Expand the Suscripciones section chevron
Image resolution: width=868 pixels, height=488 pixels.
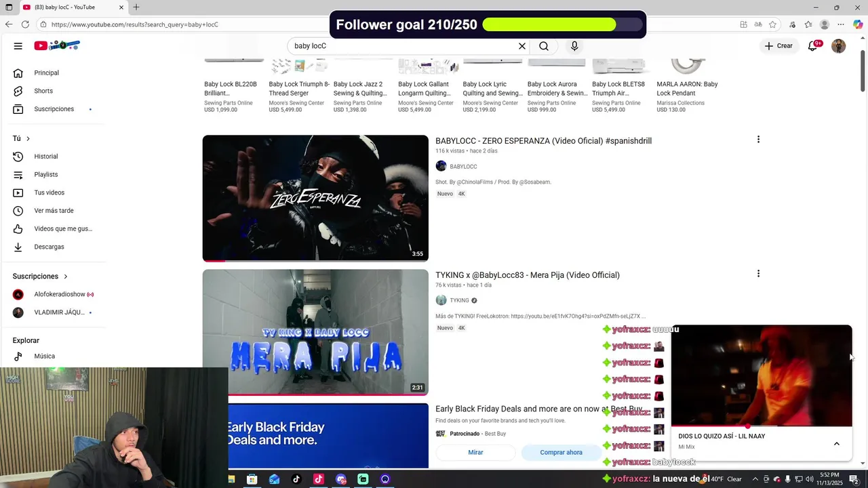[x=66, y=277]
